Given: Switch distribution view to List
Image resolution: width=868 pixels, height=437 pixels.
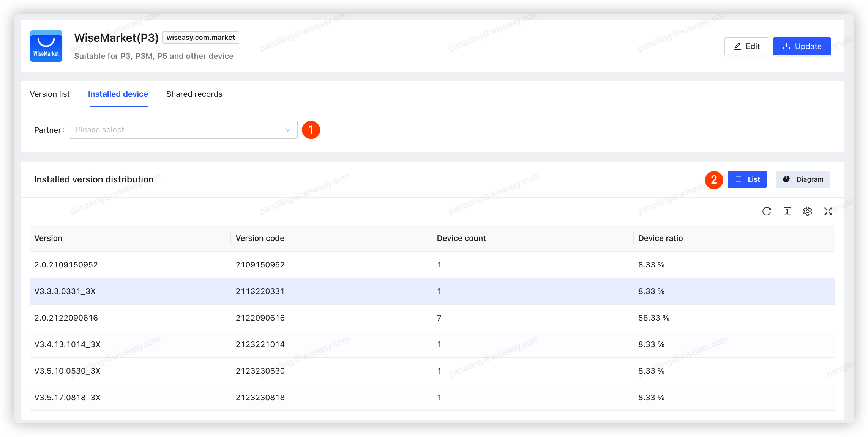Looking at the screenshot, I should click(747, 179).
